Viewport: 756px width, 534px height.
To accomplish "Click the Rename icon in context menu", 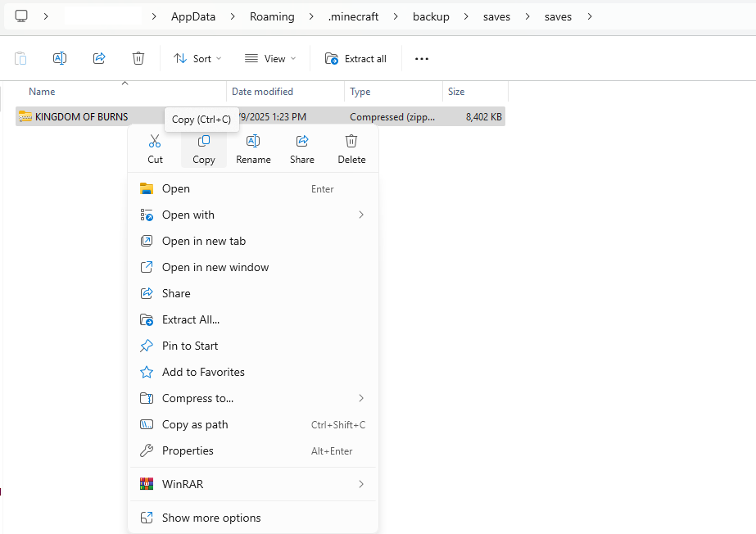I will [x=253, y=142].
